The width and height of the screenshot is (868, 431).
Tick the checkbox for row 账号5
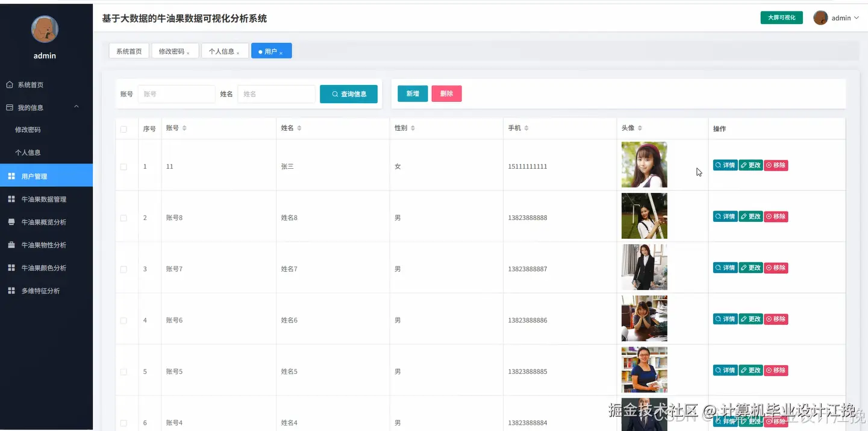tap(123, 372)
